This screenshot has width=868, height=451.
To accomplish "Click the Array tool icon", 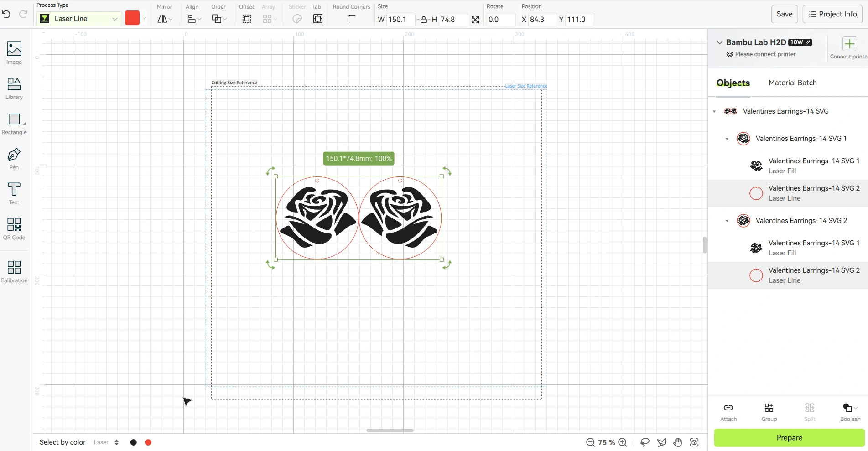I will click(x=267, y=19).
